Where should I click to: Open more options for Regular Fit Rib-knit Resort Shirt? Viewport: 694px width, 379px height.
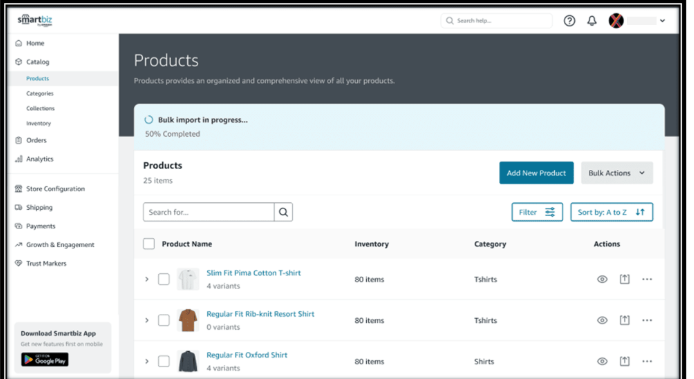tap(647, 320)
